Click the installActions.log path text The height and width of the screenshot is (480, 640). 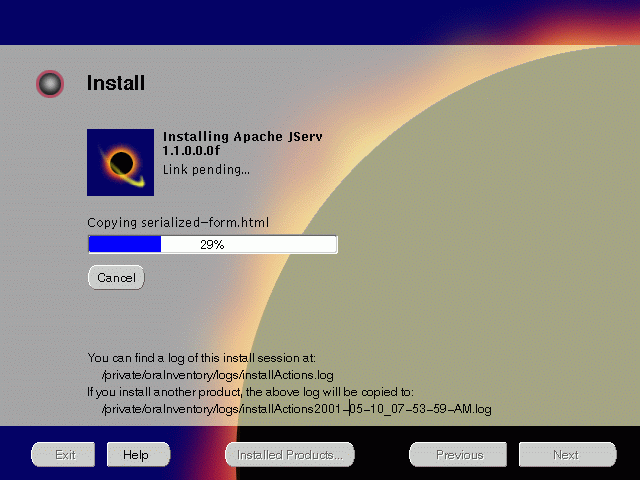[x=218, y=375]
